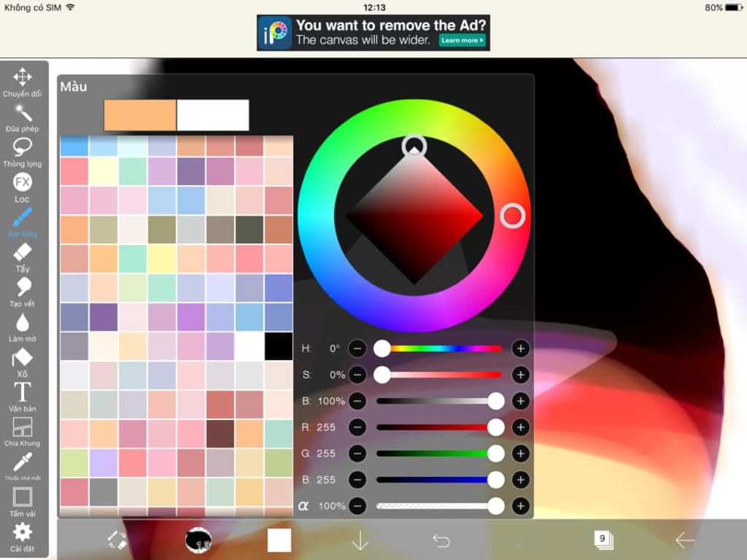Screen dimensions: 747x560
Task: Decrease red R value with minus button
Action: (357, 427)
